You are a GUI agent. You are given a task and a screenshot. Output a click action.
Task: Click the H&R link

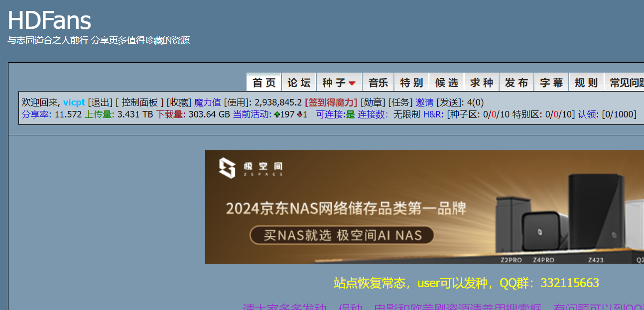(433, 114)
